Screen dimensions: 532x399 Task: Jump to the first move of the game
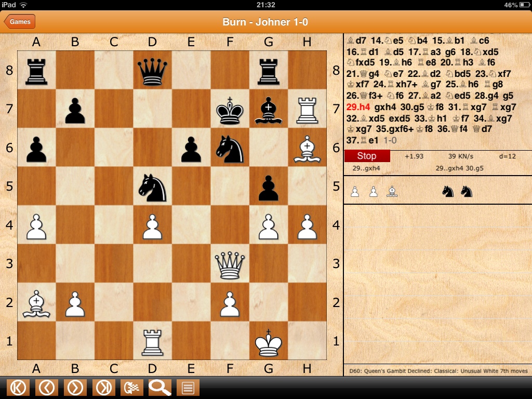pos(18,388)
